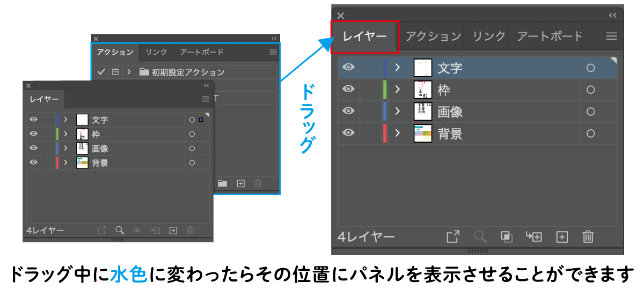This screenshot has width=644, height=289.
Task: Switch to アクション tab in large right panel
Action: (433, 36)
